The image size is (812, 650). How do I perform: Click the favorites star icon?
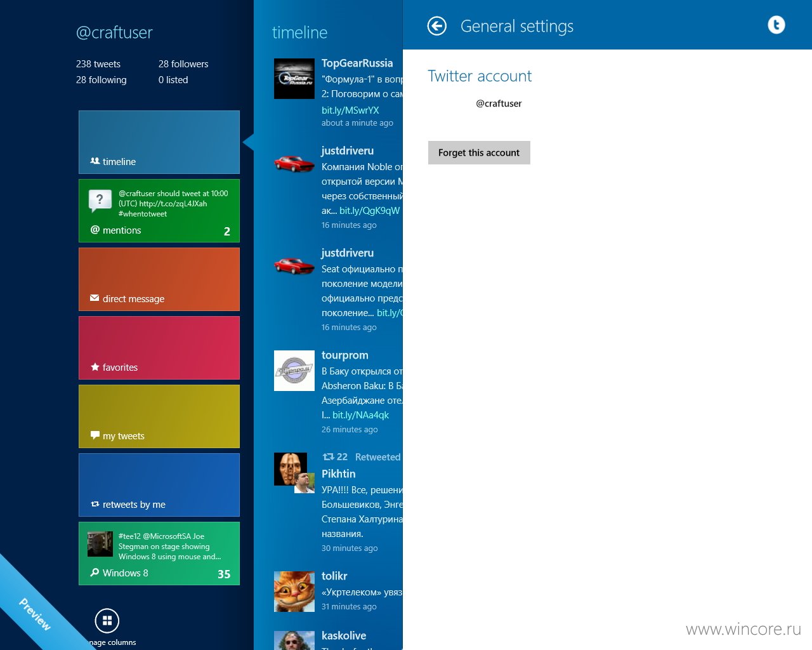click(x=95, y=367)
